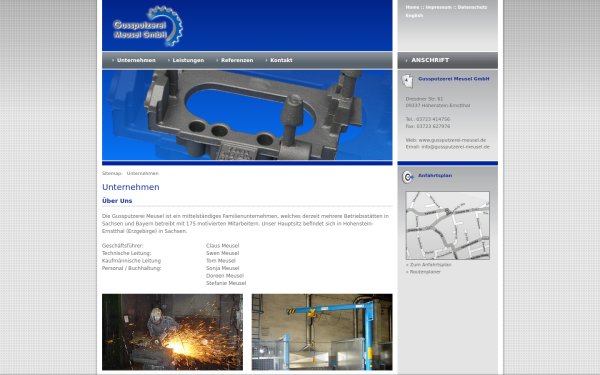Switch to English language link
600x375 pixels.
[x=414, y=16]
